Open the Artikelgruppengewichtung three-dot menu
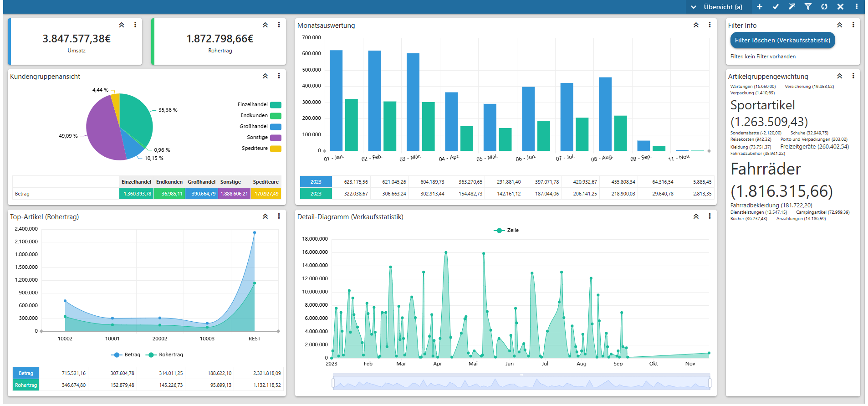Screen dimensions: 868x406 tap(853, 76)
